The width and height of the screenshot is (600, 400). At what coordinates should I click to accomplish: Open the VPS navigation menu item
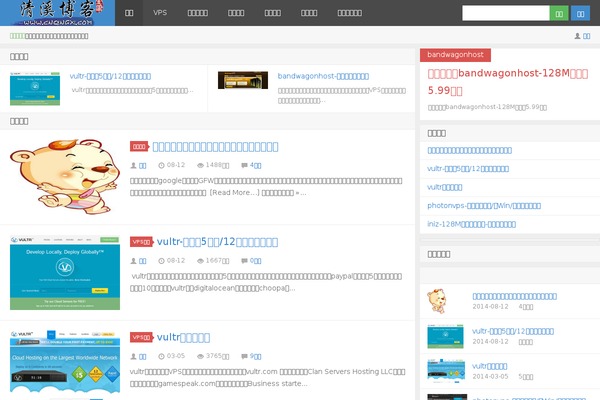[160, 13]
